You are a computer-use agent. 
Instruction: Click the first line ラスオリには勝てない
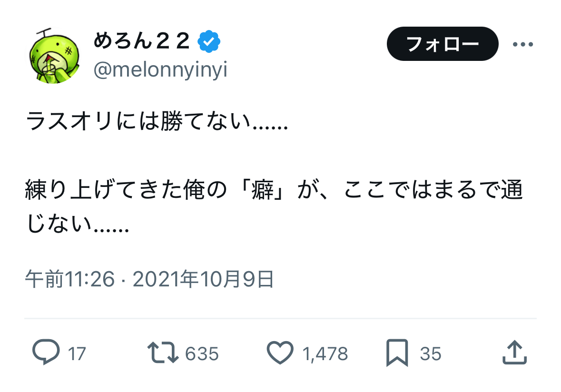tap(157, 122)
